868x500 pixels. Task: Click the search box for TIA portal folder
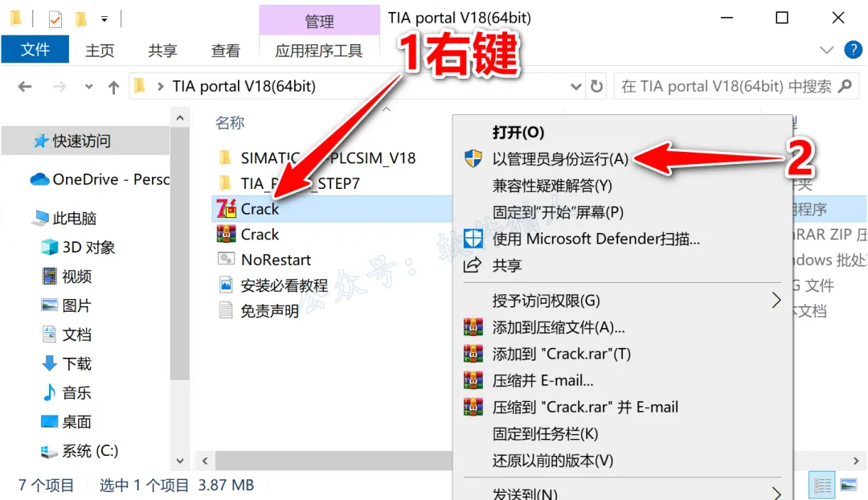737,86
